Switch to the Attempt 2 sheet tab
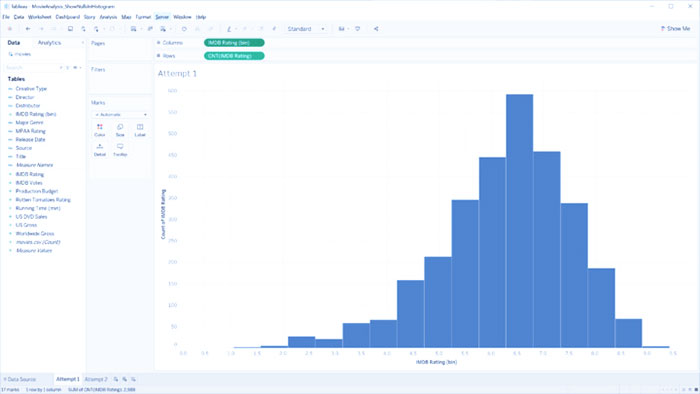 (96, 379)
